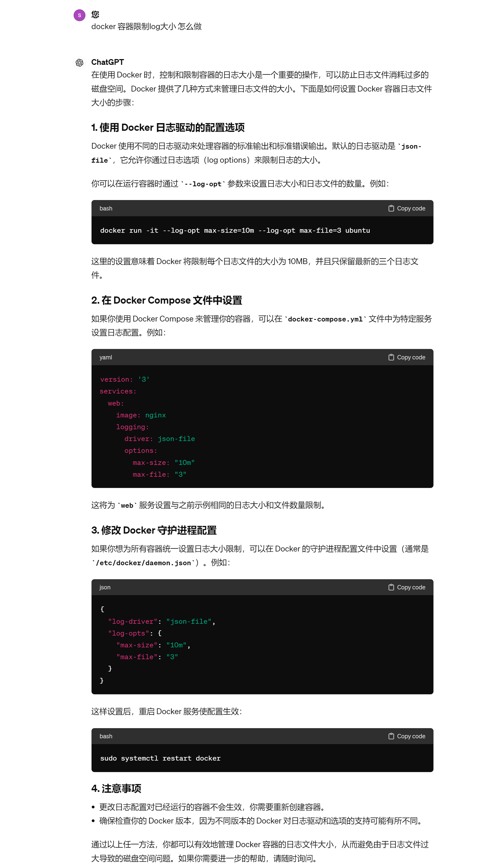The height and width of the screenshot is (868, 503).
Task: Click the heading 2. 在 Docker Compose 文件中设置
Action: (167, 300)
